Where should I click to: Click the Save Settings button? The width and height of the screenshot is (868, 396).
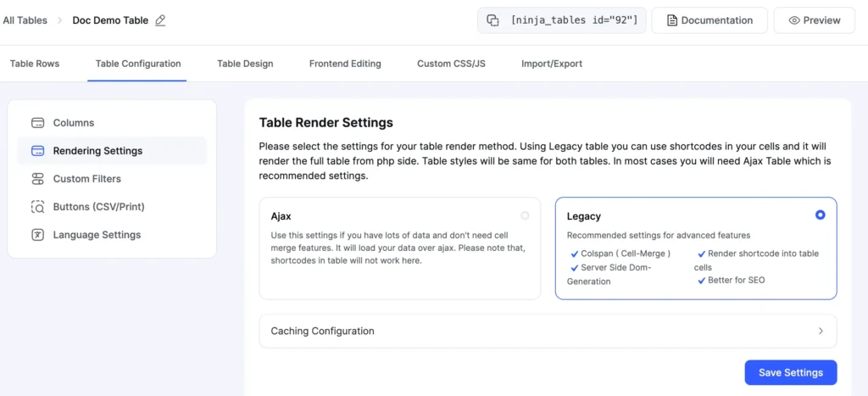point(791,373)
